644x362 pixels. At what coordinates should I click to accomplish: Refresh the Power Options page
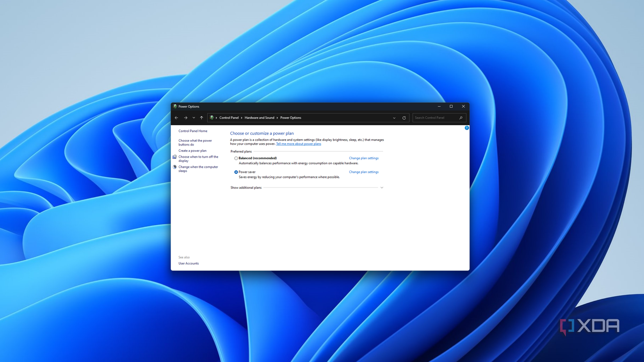[404, 118]
